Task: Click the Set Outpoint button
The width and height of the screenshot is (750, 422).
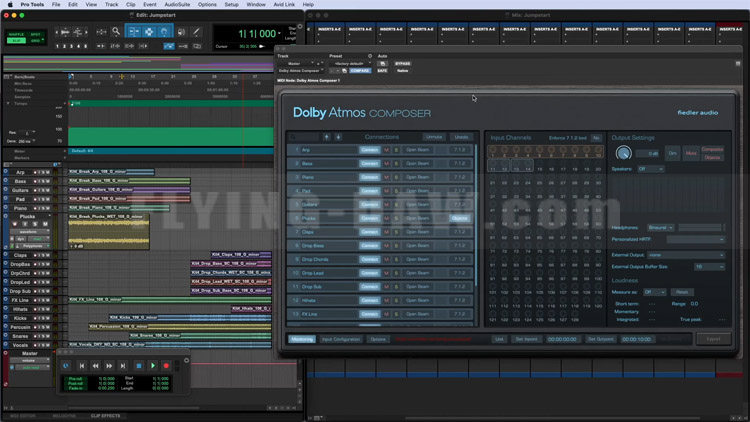Action: 600,339
